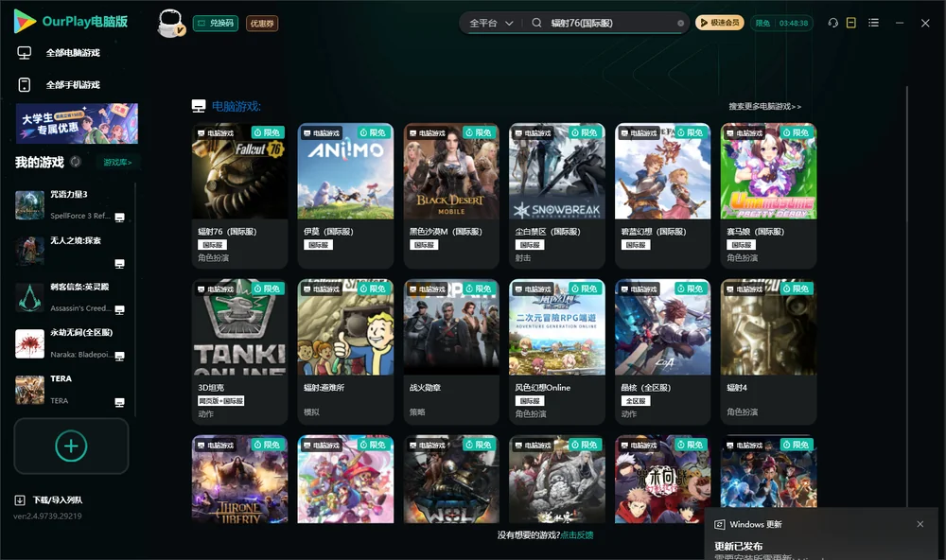Click the 兑换码 button
Image resolution: width=946 pixels, height=560 pixels.
point(216,24)
